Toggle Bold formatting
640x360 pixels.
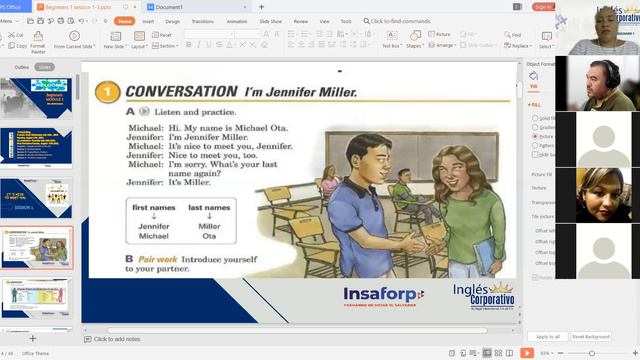[x=189, y=45]
